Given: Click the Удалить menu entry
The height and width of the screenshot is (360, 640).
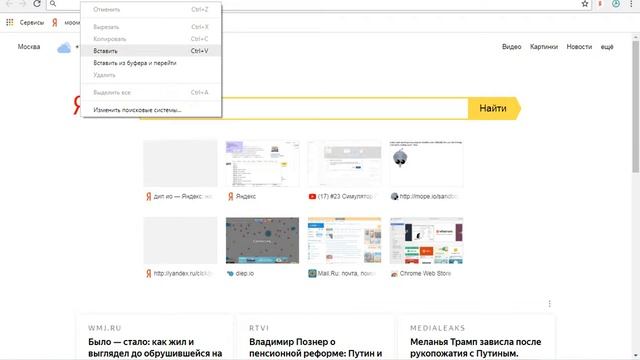Looking at the screenshot, I should point(151,75).
